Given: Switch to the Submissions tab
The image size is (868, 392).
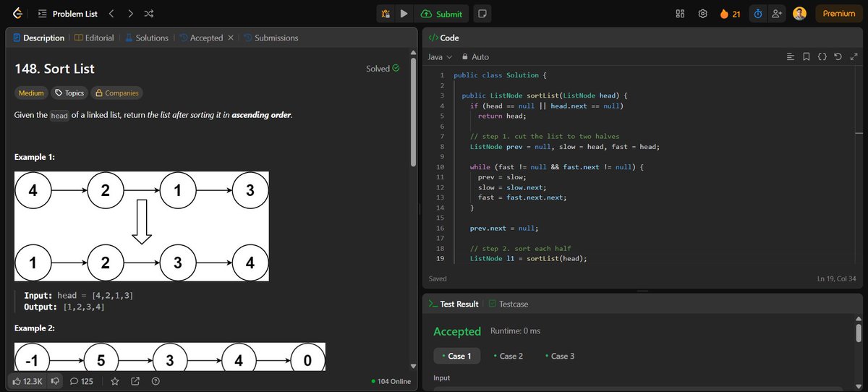Looking at the screenshot, I should click(x=271, y=38).
